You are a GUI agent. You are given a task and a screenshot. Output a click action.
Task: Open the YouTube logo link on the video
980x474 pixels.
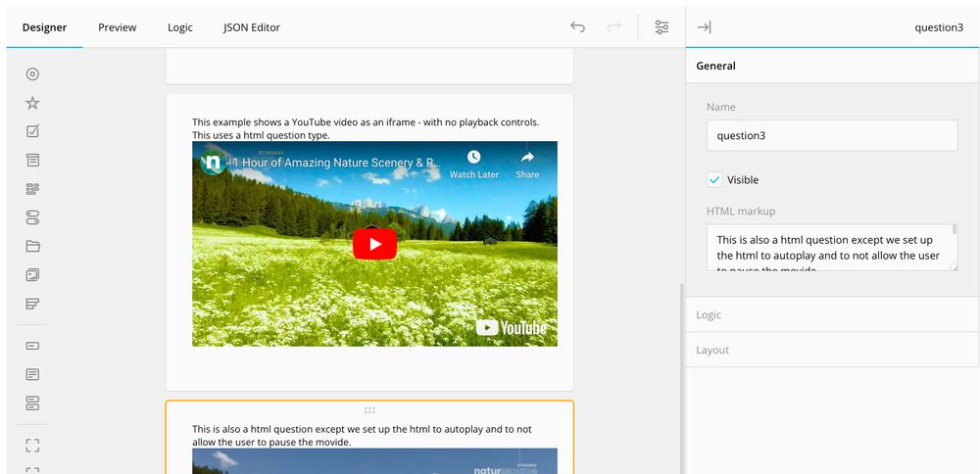tap(512, 327)
